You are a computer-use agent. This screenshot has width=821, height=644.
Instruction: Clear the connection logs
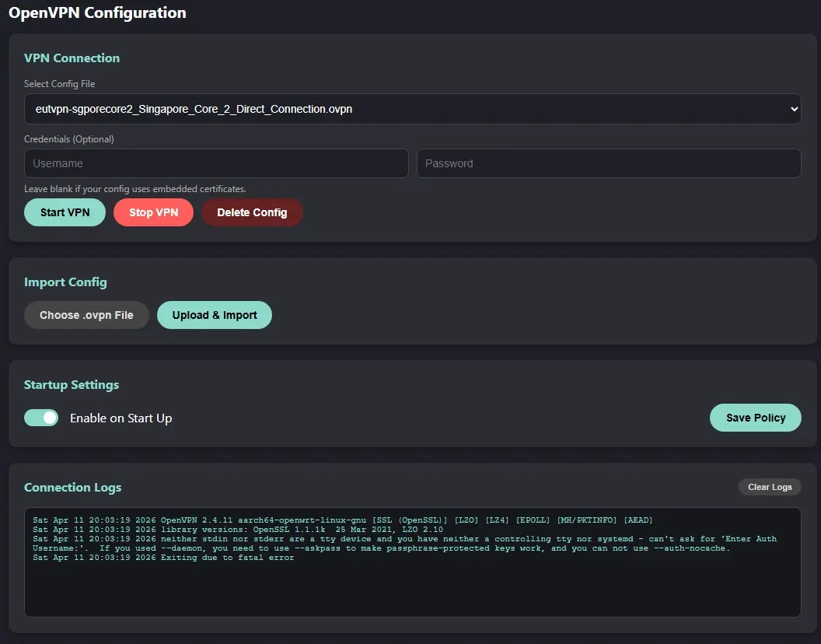click(x=770, y=487)
